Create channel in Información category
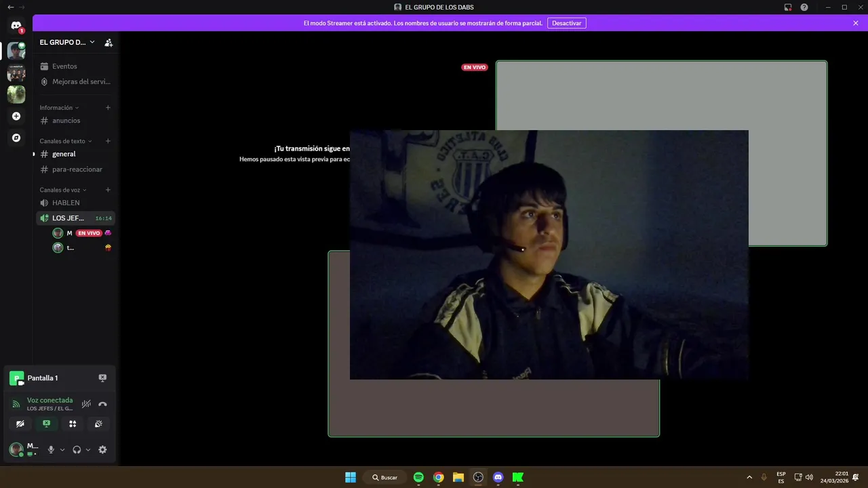 pos(108,108)
